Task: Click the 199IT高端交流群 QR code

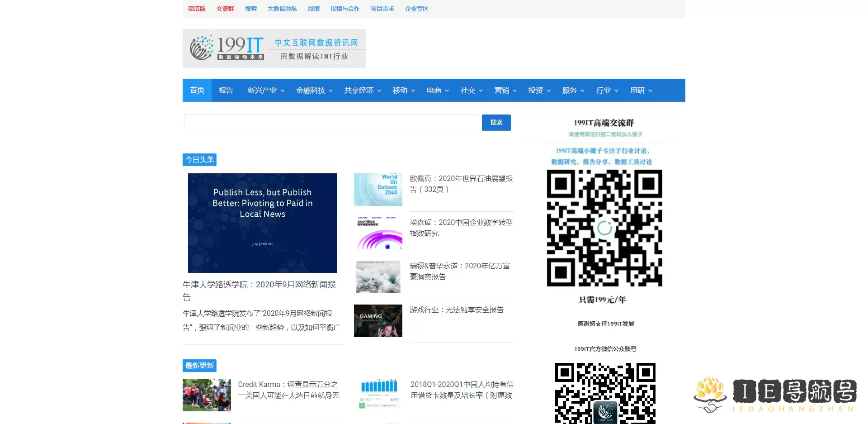Action: point(604,228)
